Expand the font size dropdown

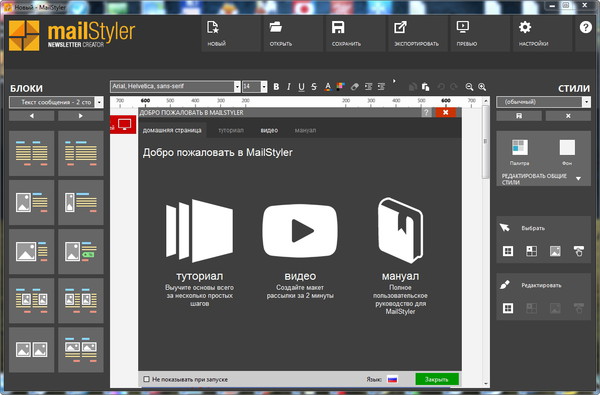pos(264,87)
